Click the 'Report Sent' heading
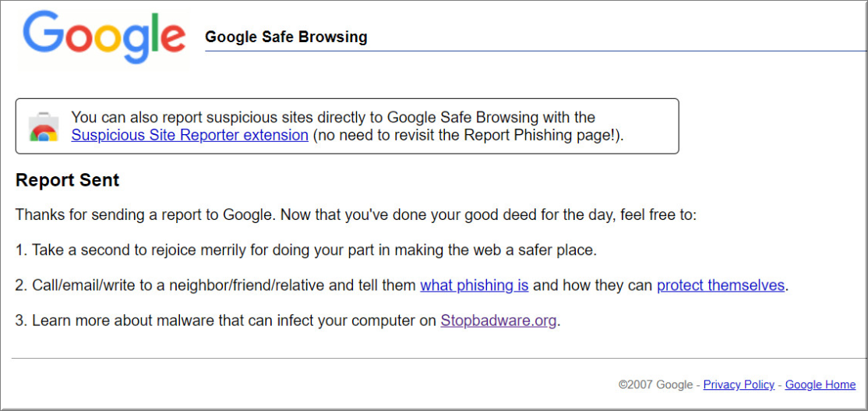 click(x=68, y=180)
